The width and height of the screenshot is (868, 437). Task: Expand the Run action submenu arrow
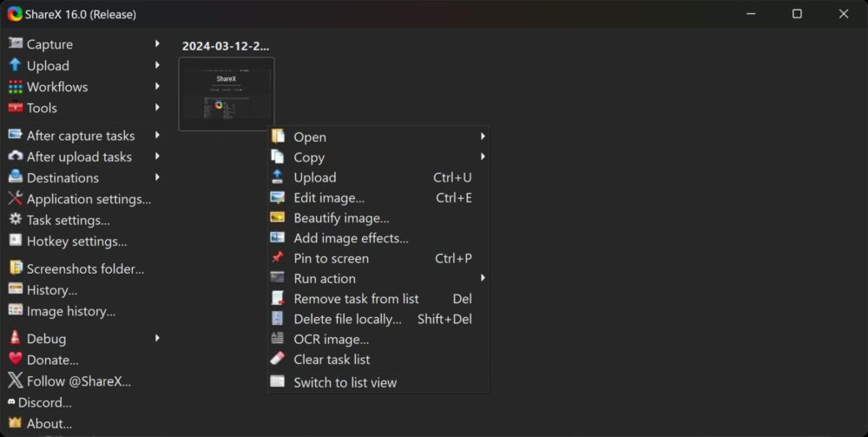coord(483,279)
